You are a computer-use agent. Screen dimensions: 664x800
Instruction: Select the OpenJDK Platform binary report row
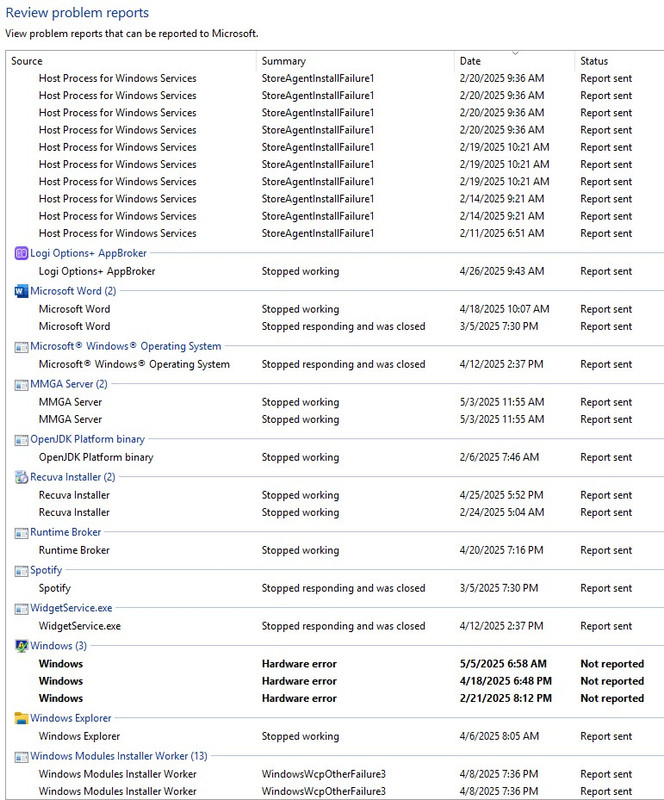[x=335, y=457]
